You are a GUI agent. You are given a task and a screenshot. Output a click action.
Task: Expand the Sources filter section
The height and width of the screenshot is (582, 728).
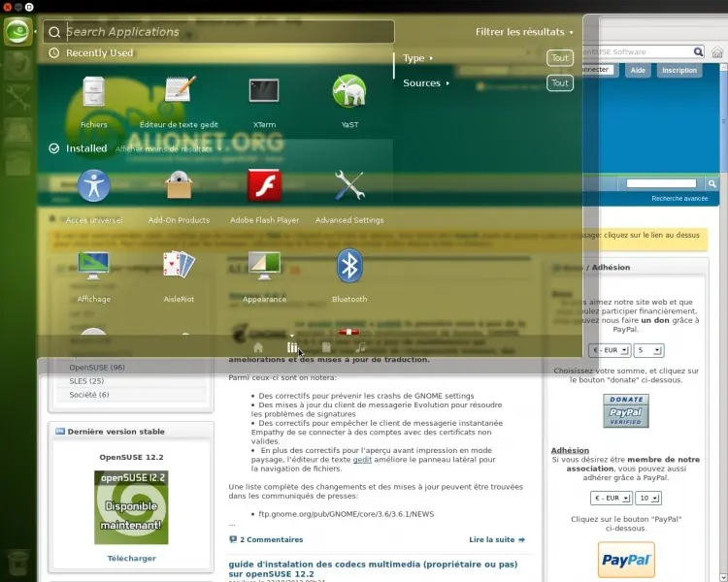click(426, 83)
